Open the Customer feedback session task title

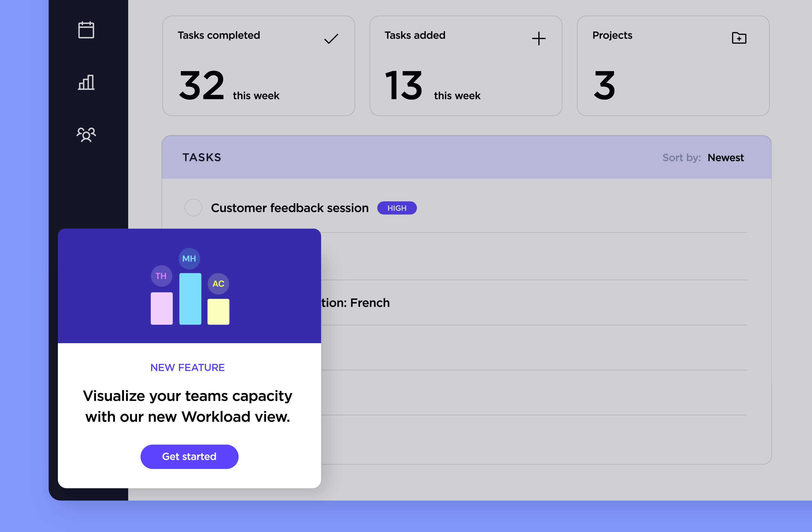[289, 208]
